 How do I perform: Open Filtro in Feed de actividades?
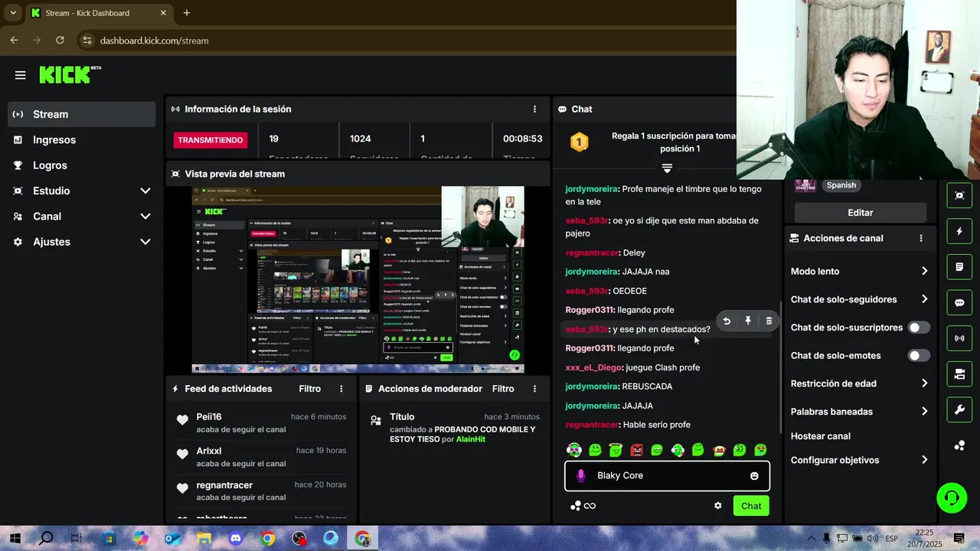[x=309, y=389]
